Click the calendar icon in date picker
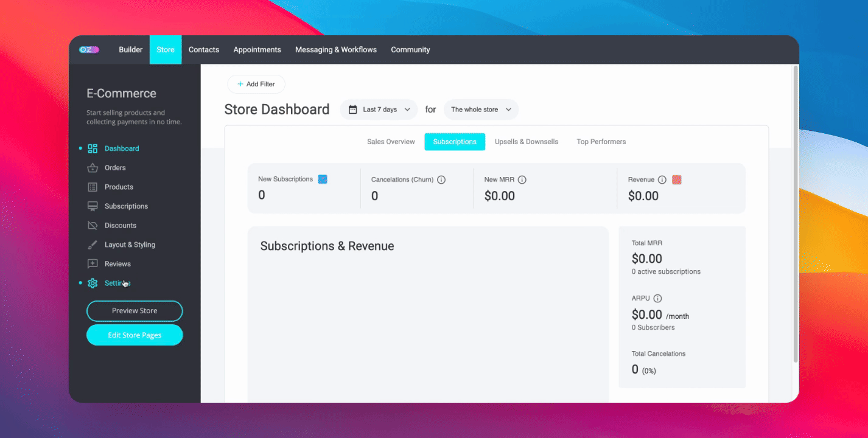 click(352, 109)
